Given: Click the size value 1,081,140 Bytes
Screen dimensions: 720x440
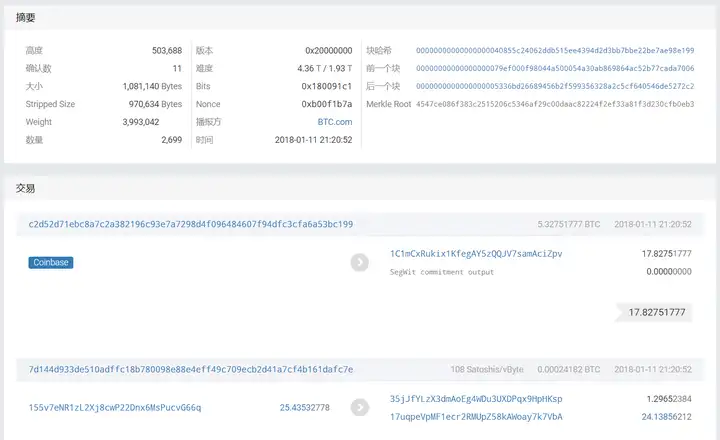Looking at the screenshot, I should point(152,86).
